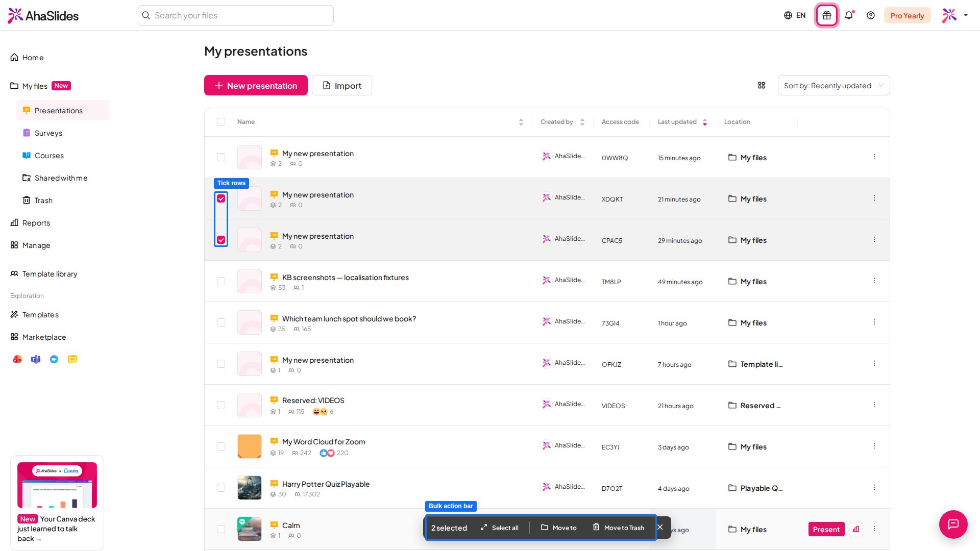Click the New presentation button
This screenshot has height=551, width=980.
(x=256, y=85)
